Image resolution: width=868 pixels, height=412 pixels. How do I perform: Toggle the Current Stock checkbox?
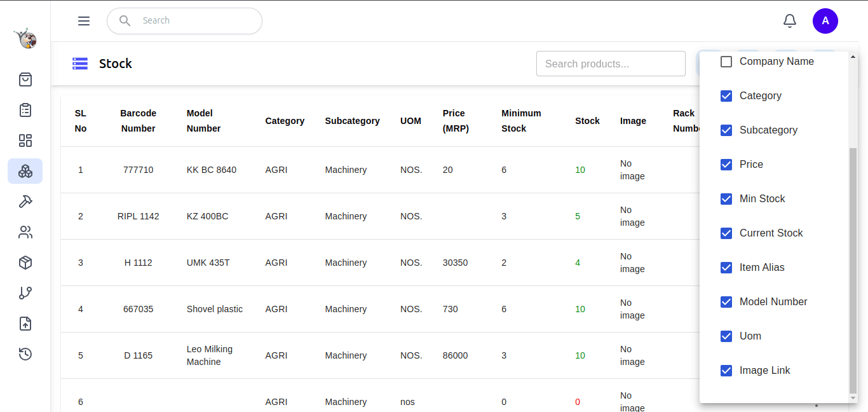pyautogui.click(x=726, y=233)
